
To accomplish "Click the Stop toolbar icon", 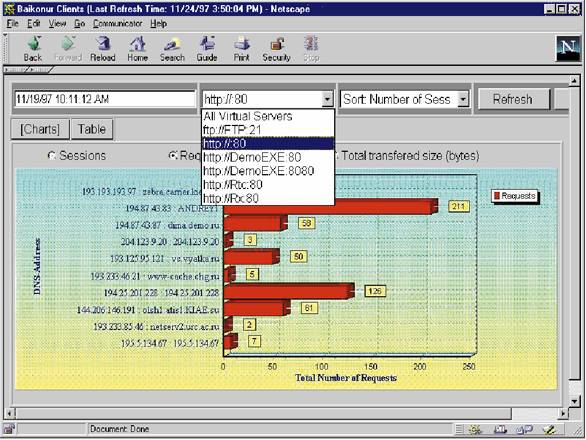I will 311,49.
